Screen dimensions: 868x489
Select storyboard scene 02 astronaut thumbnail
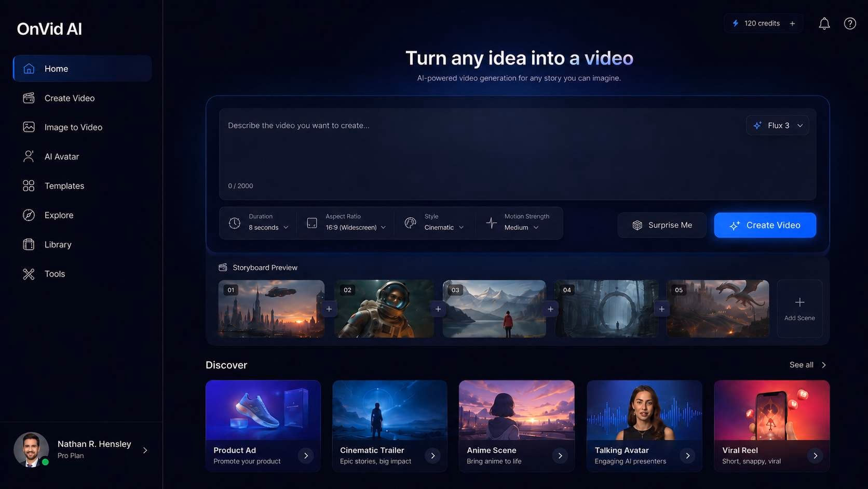pyautogui.click(x=384, y=309)
